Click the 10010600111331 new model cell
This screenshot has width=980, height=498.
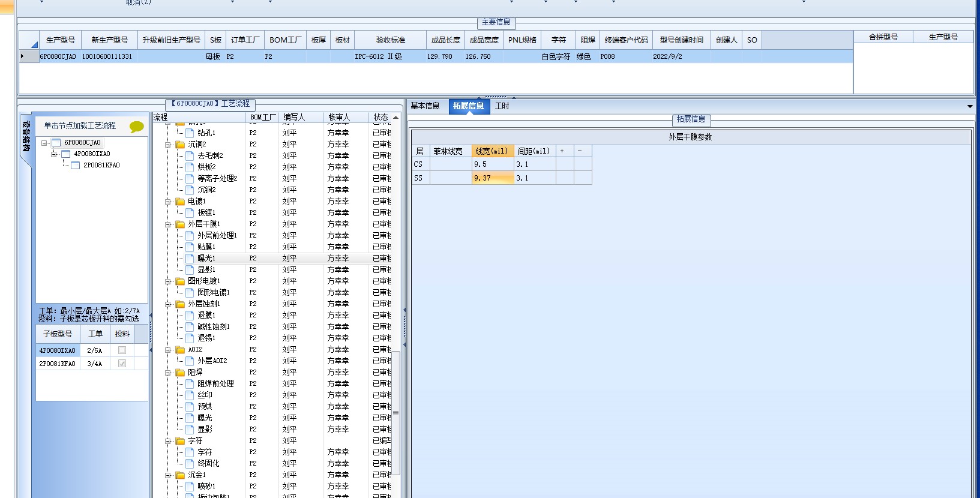109,56
